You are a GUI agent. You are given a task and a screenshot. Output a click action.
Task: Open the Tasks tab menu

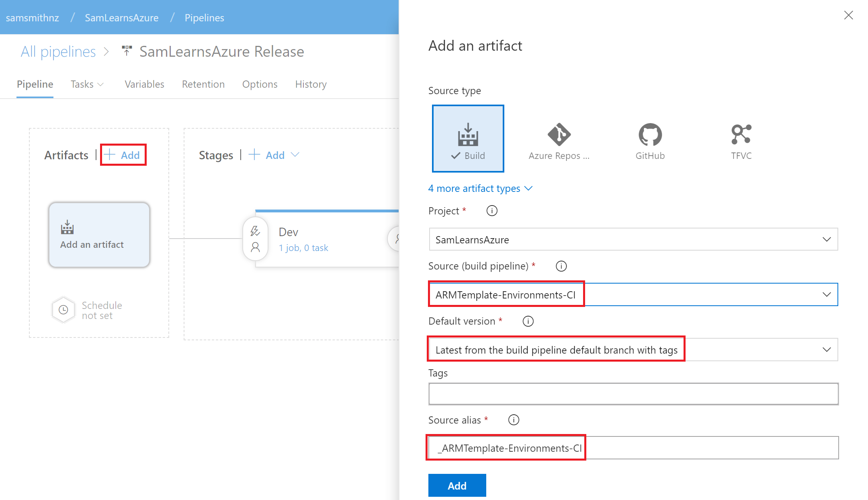pos(87,84)
